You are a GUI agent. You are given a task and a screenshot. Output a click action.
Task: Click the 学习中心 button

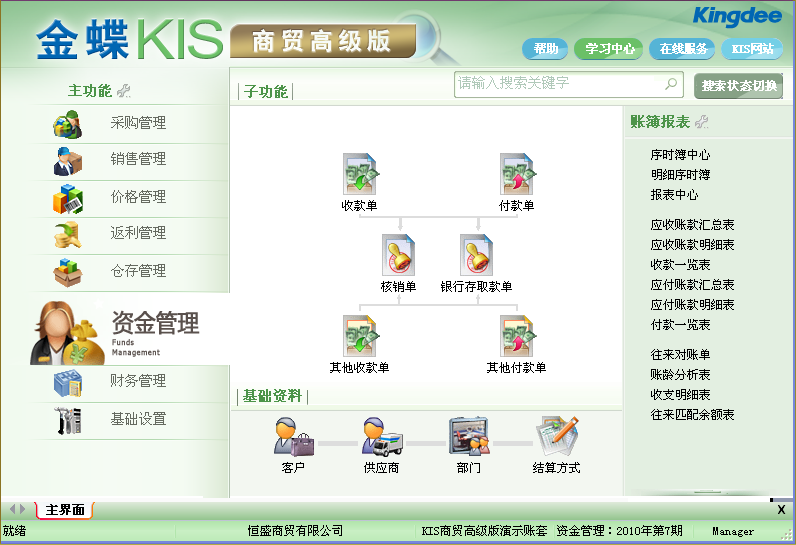[x=609, y=48]
